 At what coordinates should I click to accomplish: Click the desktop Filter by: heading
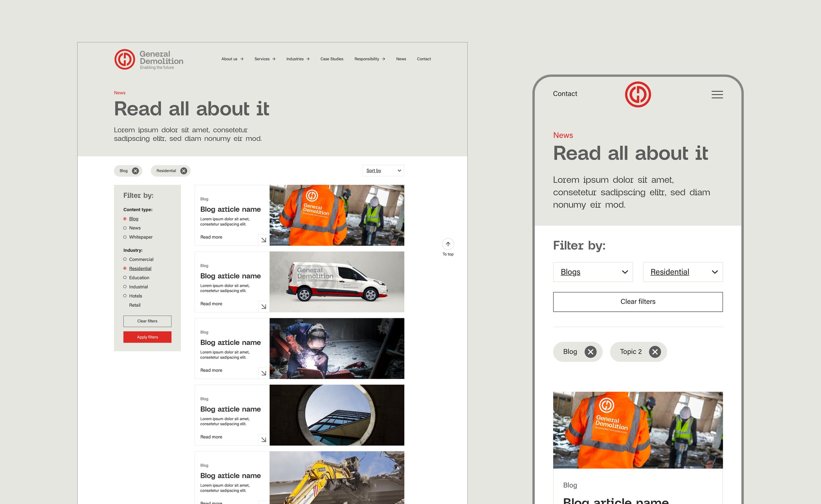(139, 195)
